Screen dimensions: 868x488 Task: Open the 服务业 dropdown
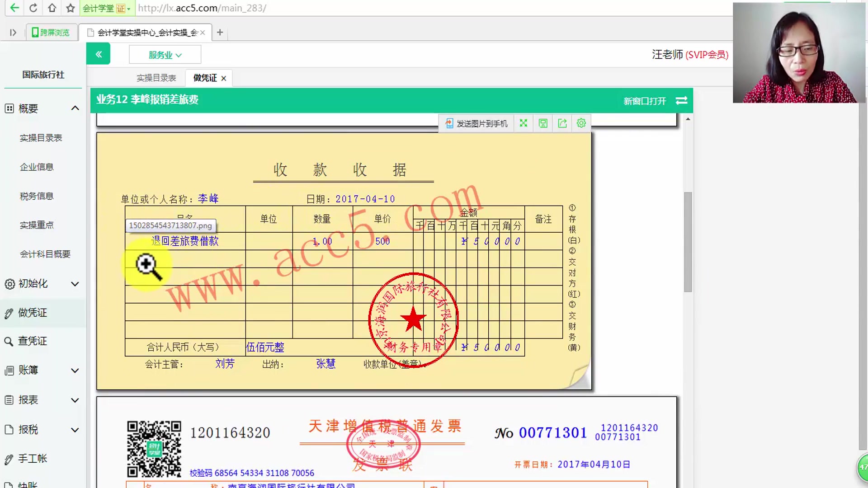[165, 54]
